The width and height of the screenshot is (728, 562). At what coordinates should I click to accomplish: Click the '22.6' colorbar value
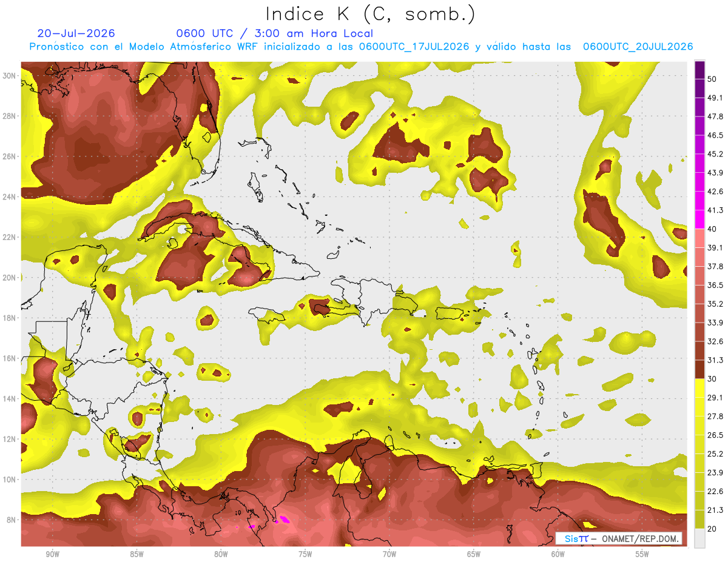[x=715, y=491]
